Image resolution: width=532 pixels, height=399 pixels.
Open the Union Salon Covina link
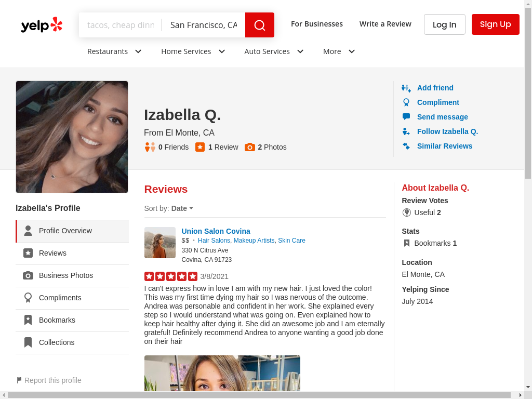[216, 231]
